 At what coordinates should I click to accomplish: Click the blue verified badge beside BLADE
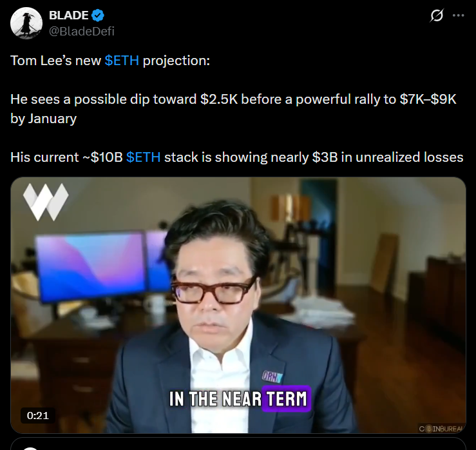[98, 15]
